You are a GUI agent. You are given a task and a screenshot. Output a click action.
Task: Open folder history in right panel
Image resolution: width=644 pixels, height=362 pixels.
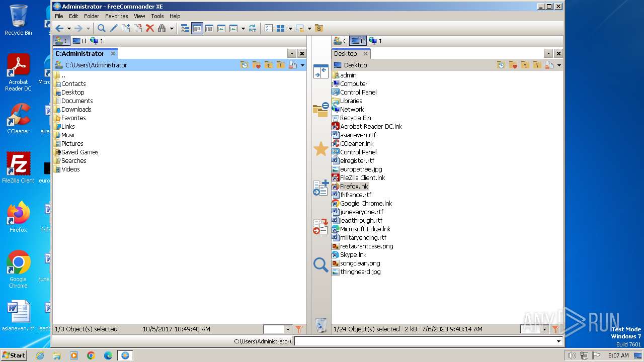tap(501, 65)
